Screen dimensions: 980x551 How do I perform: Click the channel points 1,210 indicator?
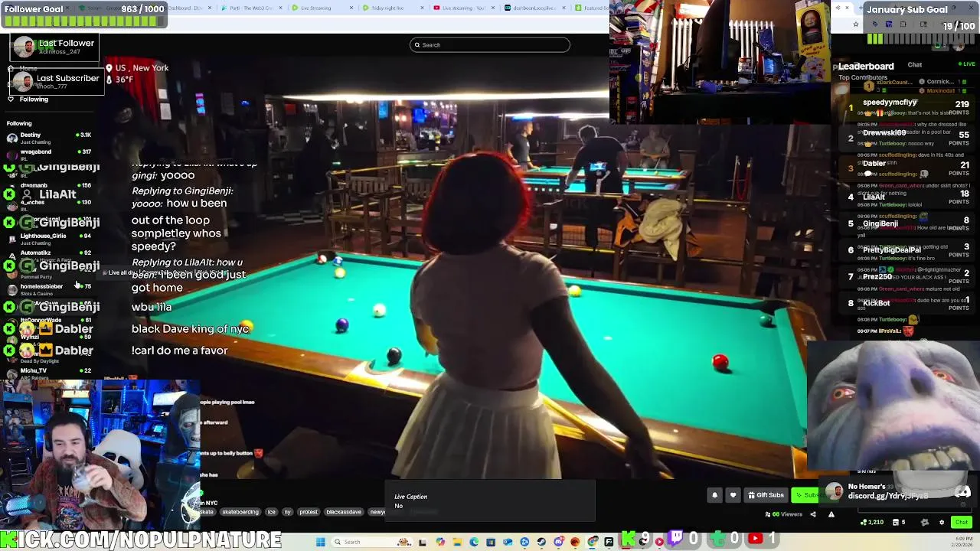point(872,522)
